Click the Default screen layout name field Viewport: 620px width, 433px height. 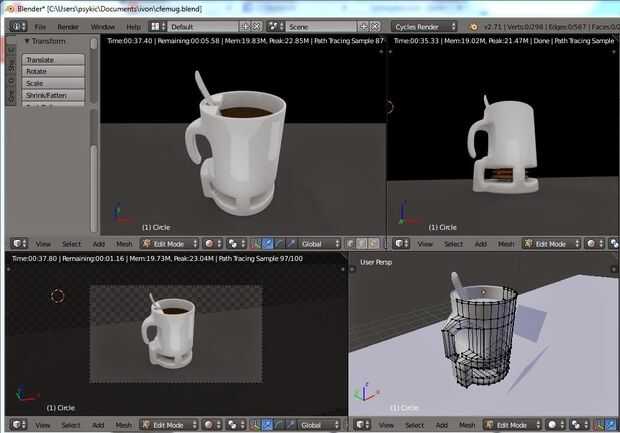click(203, 27)
